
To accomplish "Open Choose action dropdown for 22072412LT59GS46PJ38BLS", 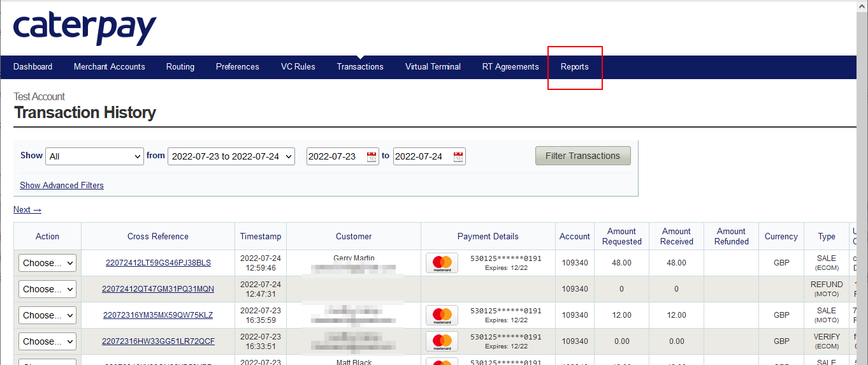I will click(47, 263).
